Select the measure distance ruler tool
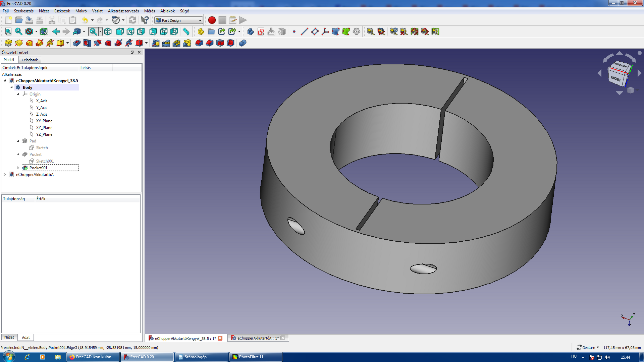Image resolution: width=644 pixels, height=362 pixels. click(186, 32)
